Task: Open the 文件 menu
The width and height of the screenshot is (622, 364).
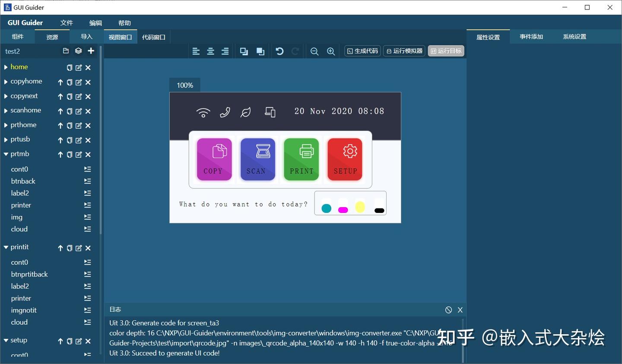Action: (x=67, y=22)
